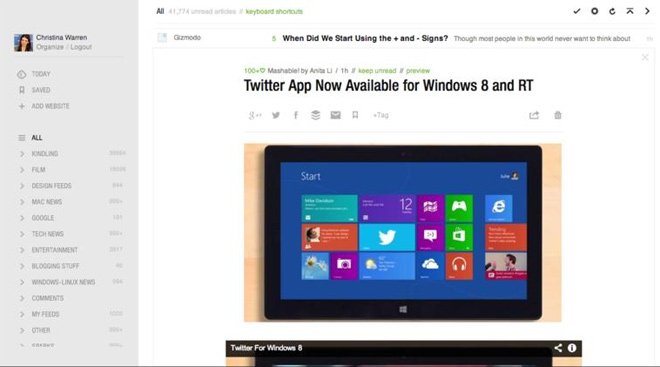
Task: Close the open article panel
Action: [x=645, y=57]
